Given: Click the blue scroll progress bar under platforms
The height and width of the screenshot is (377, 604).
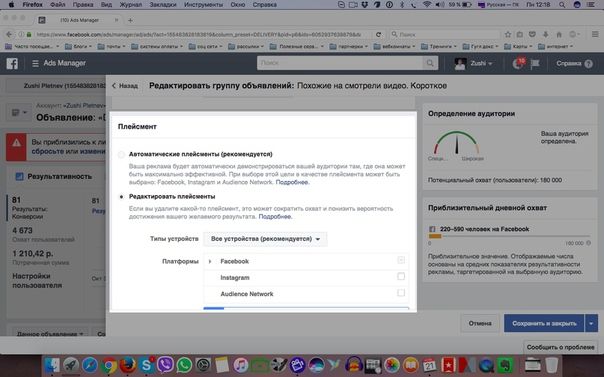Looking at the screenshot, I should (214, 308).
